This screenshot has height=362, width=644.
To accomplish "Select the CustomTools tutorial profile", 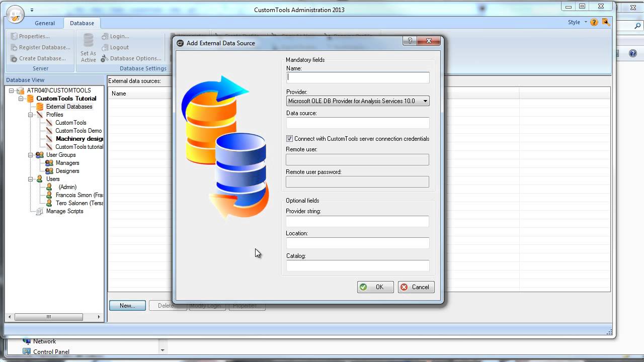I will [79, 147].
